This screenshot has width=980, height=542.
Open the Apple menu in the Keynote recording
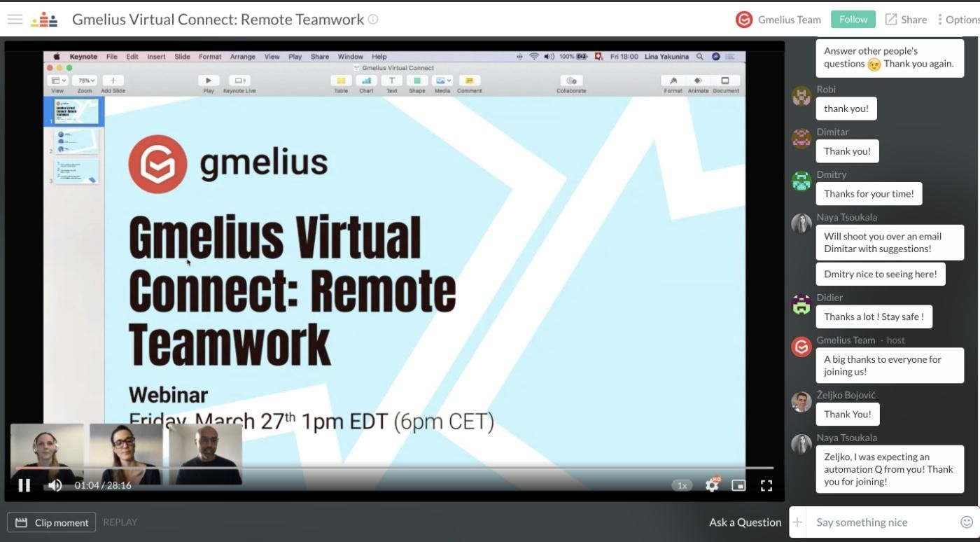(x=57, y=57)
